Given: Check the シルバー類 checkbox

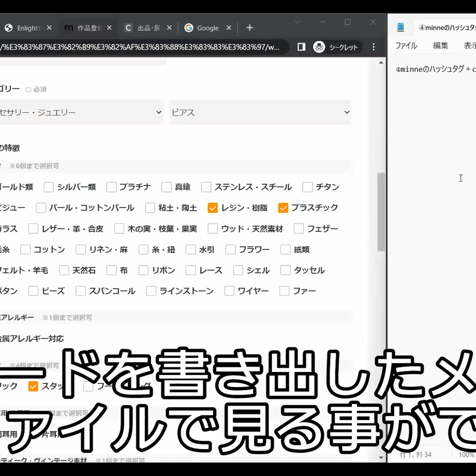Looking at the screenshot, I should 49,187.
